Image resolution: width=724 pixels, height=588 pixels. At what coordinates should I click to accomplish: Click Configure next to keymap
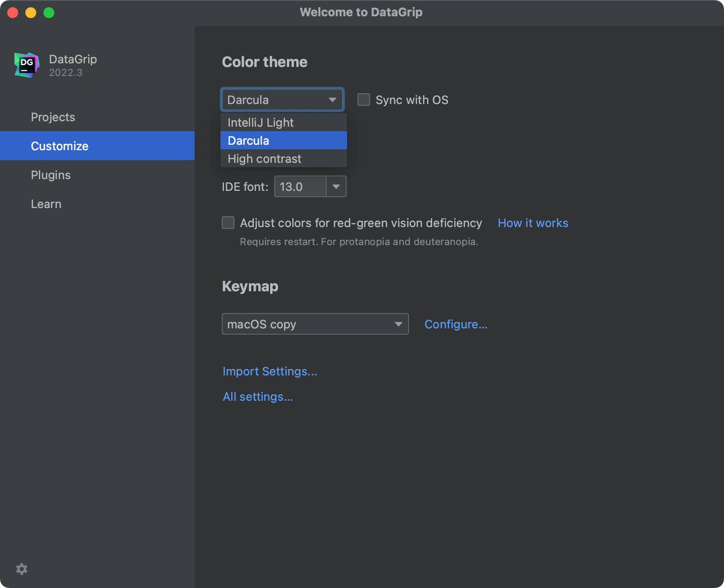click(x=456, y=324)
